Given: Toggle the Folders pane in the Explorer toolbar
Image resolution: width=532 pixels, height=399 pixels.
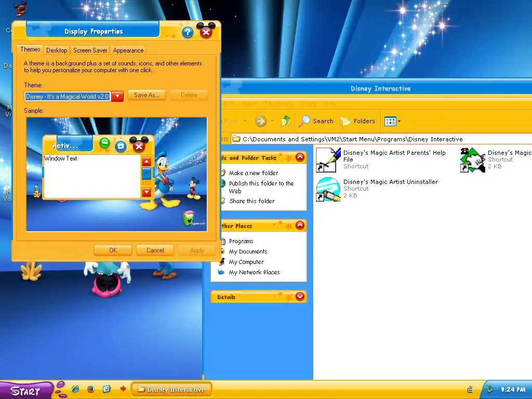Looking at the screenshot, I should pos(357,121).
